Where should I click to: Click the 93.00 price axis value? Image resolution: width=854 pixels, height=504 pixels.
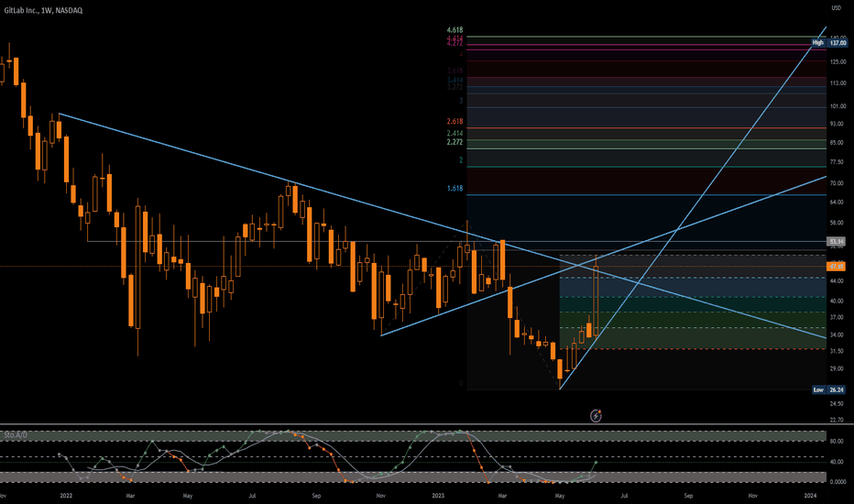point(838,125)
